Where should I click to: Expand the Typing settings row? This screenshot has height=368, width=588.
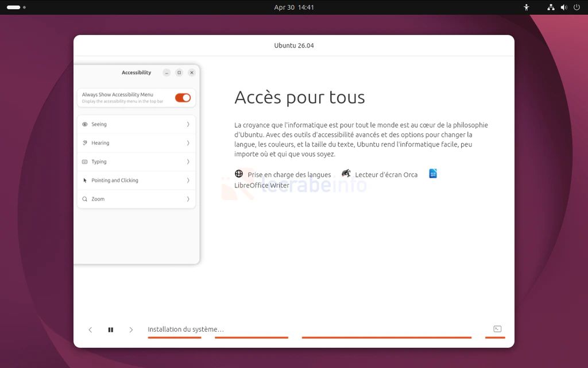pyautogui.click(x=136, y=162)
